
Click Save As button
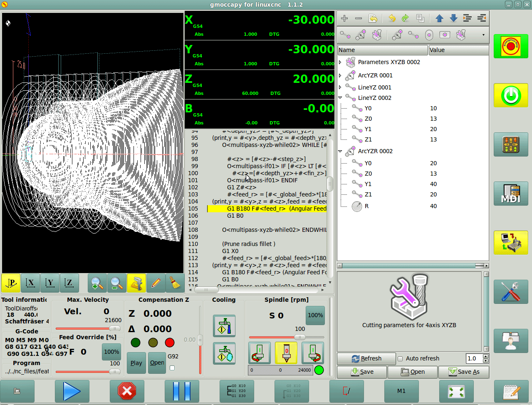click(x=464, y=372)
